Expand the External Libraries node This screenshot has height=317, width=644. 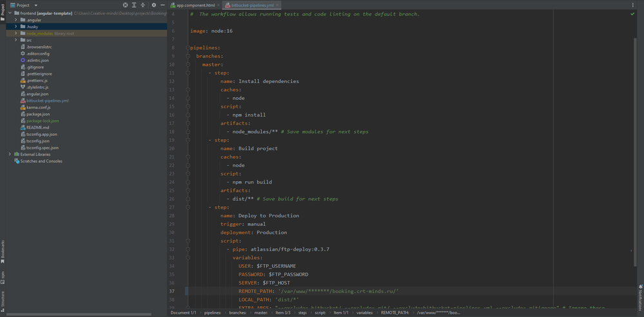(10, 155)
